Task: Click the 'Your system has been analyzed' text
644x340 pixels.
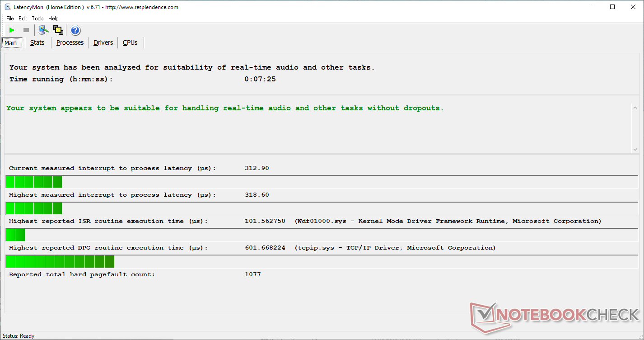Action: pos(192,67)
